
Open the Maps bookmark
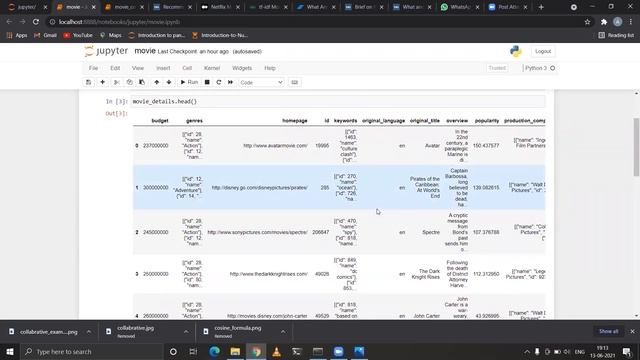click(111, 36)
